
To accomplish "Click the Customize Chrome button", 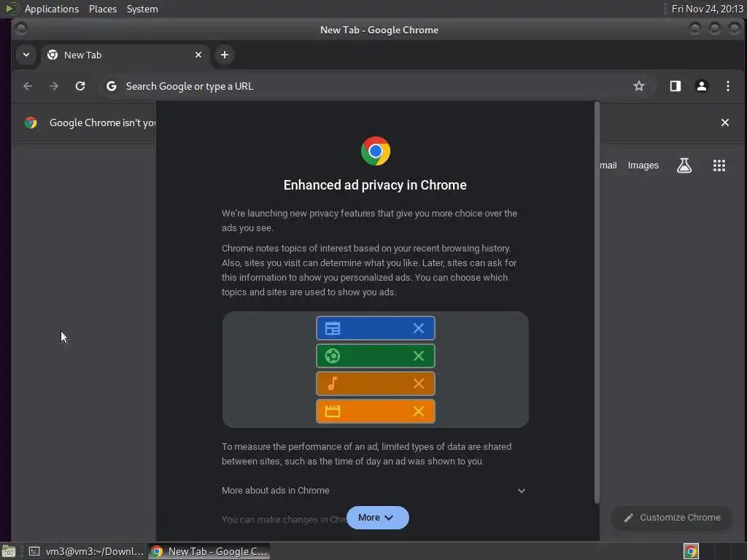I will (672, 518).
